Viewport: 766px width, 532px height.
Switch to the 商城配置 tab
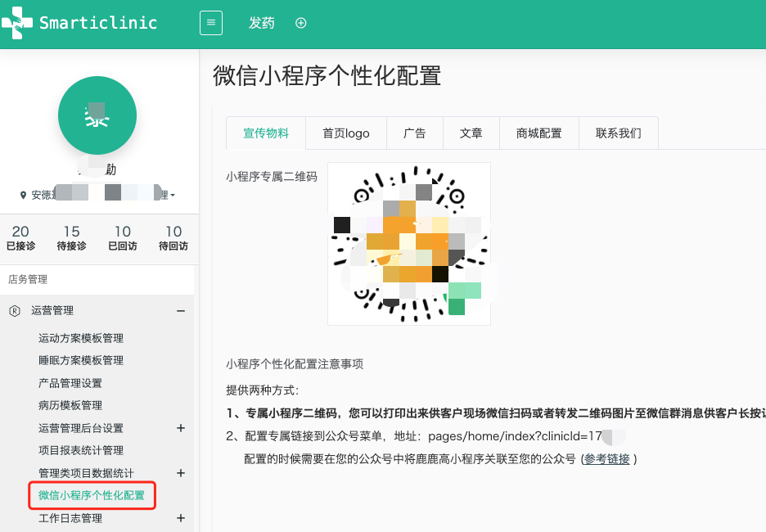pyautogui.click(x=539, y=133)
